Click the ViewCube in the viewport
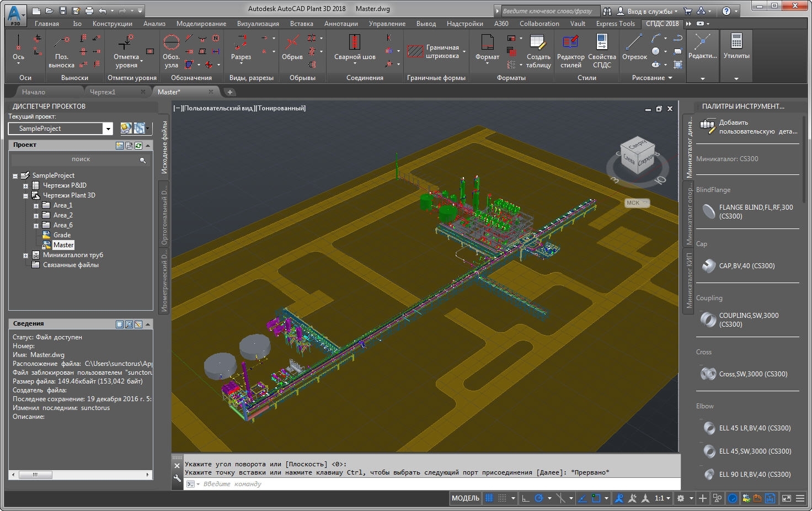 coord(637,157)
